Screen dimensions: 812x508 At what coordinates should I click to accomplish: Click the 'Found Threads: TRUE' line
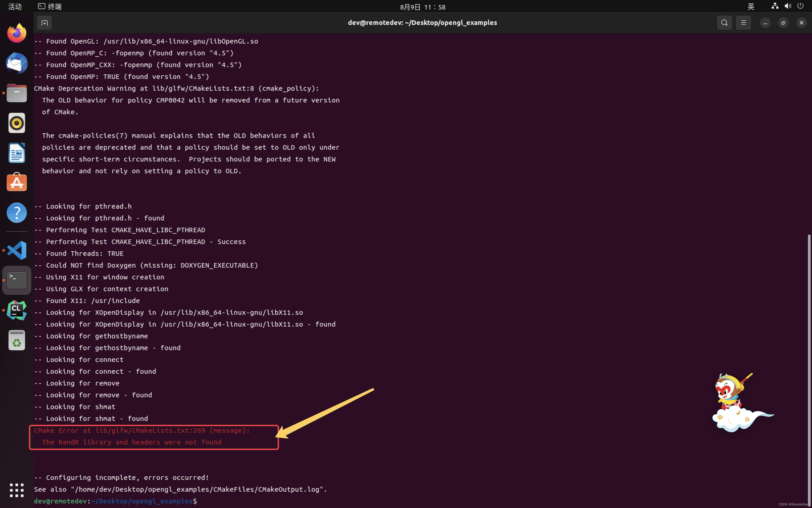79,253
